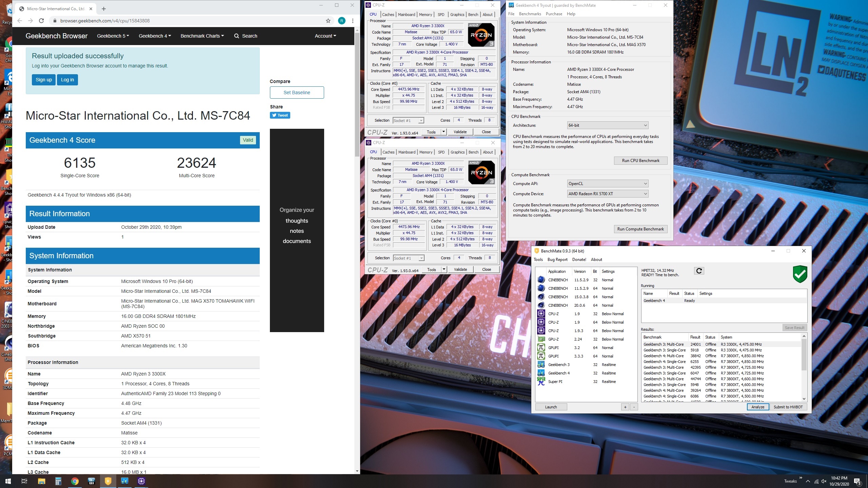Switch to Graphics tab in lower CPU-Z

coord(457,152)
